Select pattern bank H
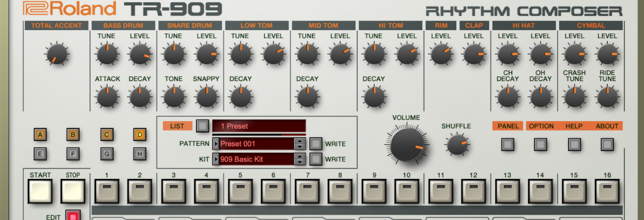644x220 pixels. (x=139, y=154)
